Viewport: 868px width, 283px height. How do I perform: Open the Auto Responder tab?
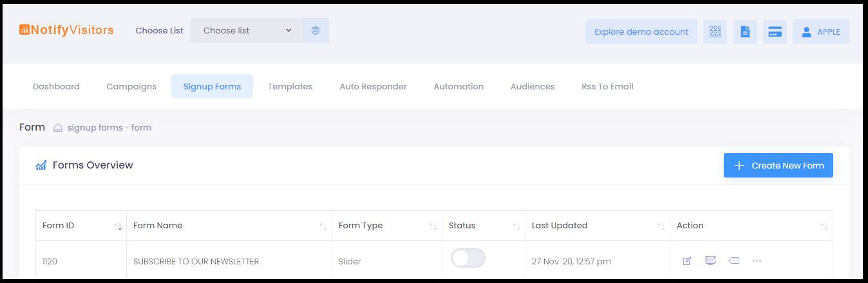point(373,86)
